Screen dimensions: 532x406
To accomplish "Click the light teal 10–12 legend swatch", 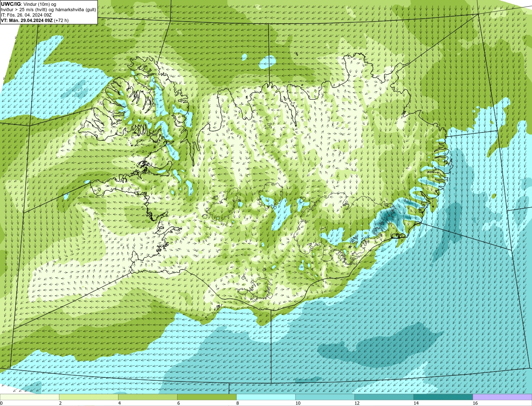I will 325,397.
